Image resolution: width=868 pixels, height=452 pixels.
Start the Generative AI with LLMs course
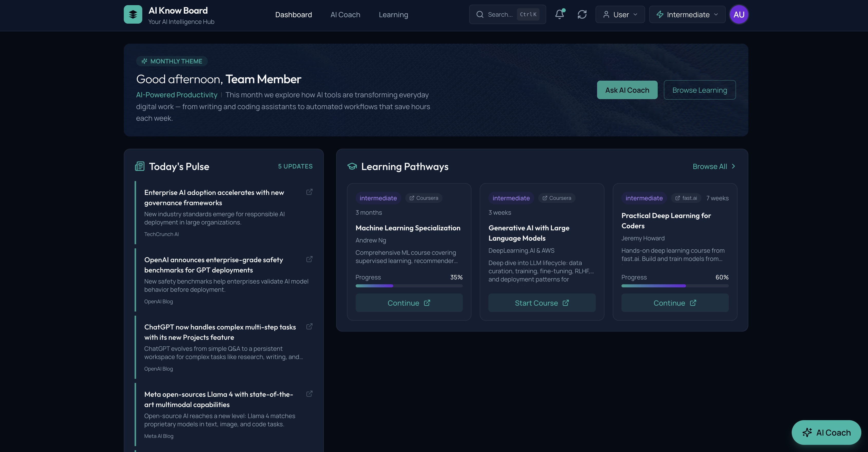pos(542,303)
